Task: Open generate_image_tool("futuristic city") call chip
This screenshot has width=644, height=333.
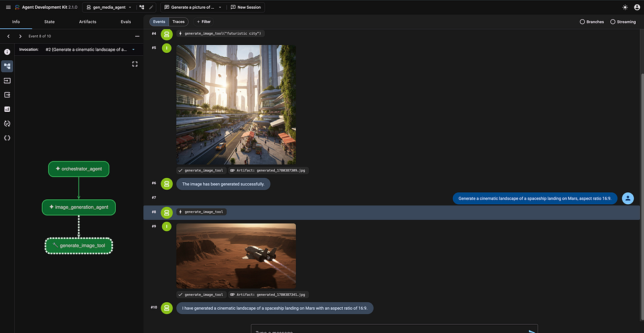Action: click(x=220, y=34)
